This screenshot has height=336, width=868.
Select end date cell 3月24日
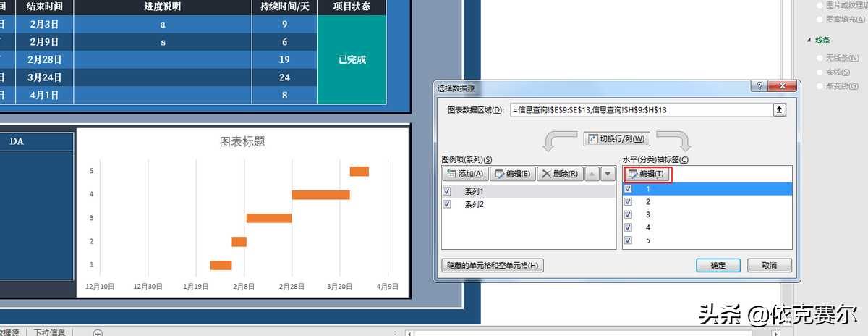(x=45, y=77)
